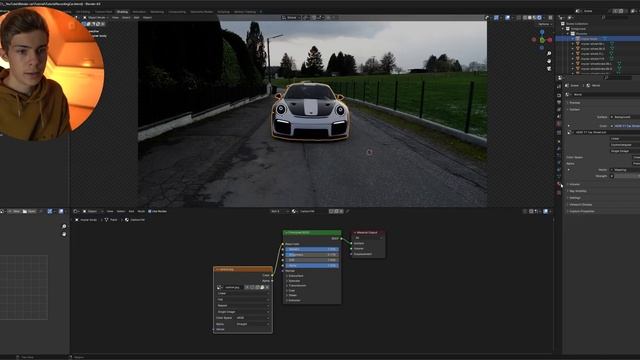Screen dimensions: 640x360
Task: Open the Rendering workspace tab
Action: (x=157, y=12)
